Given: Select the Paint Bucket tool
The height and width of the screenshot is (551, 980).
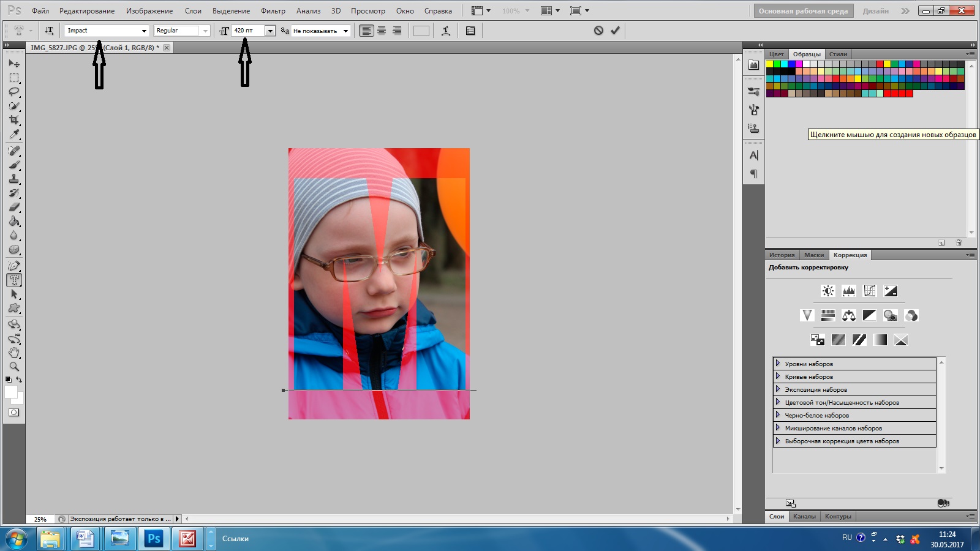Looking at the screenshot, I should point(14,221).
